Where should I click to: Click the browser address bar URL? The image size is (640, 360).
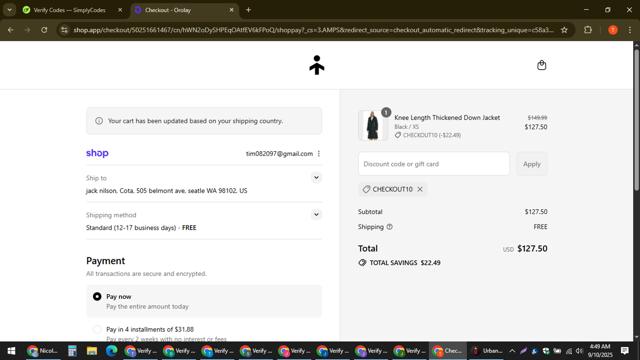click(313, 30)
